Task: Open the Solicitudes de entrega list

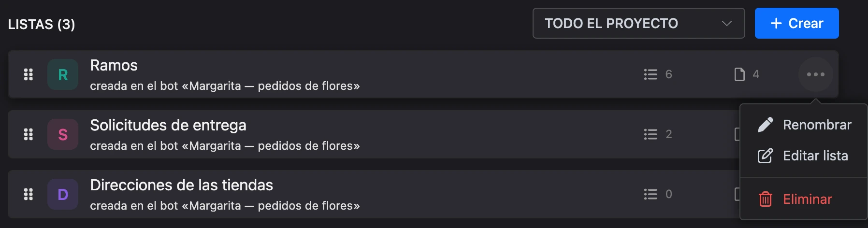Action: coord(168,125)
